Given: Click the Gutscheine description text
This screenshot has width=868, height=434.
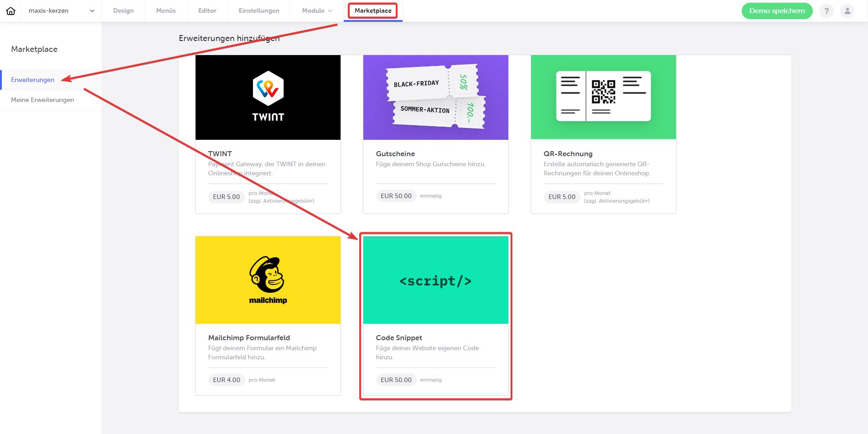Looking at the screenshot, I should pos(431,164).
